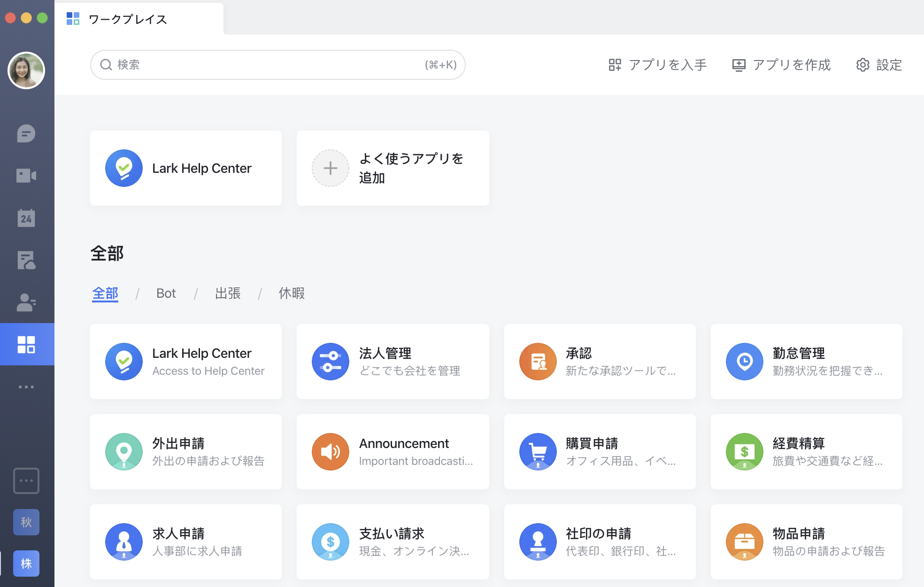Image resolution: width=924 pixels, height=587 pixels.
Task: Switch to the 株 tenant icon
Action: (x=26, y=563)
